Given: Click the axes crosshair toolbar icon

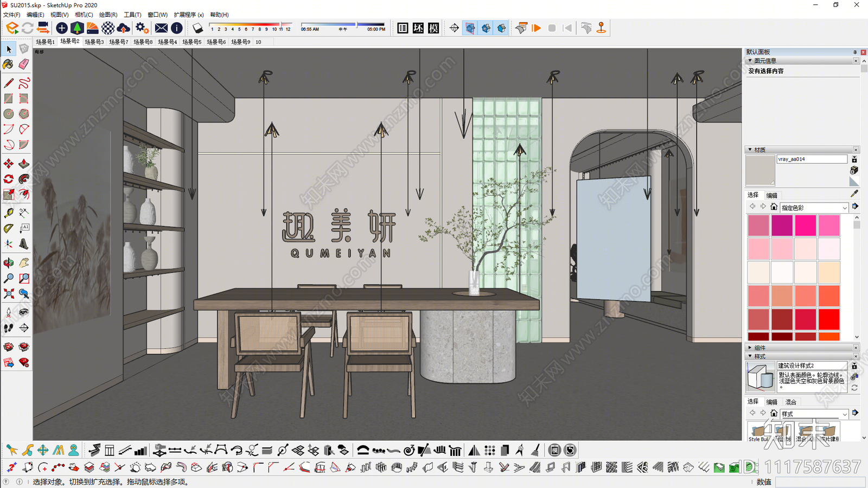Looking at the screenshot, I should point(454,28).
